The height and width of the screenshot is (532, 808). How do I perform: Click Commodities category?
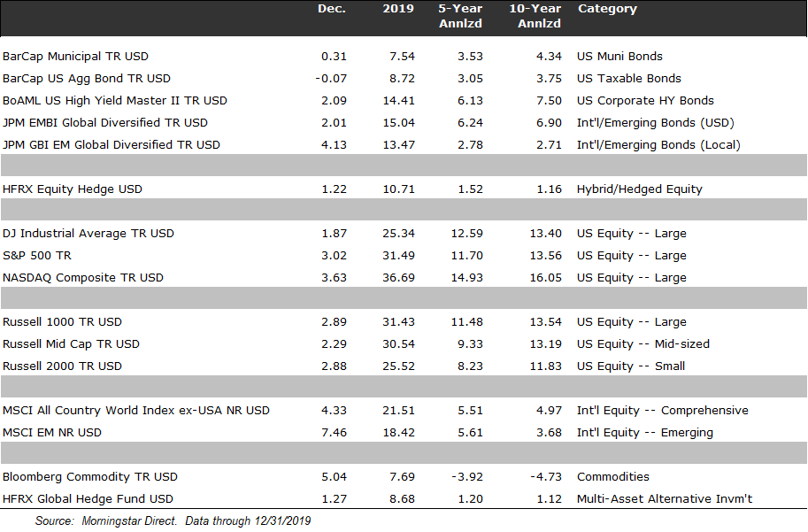click(x=612, y=477)
